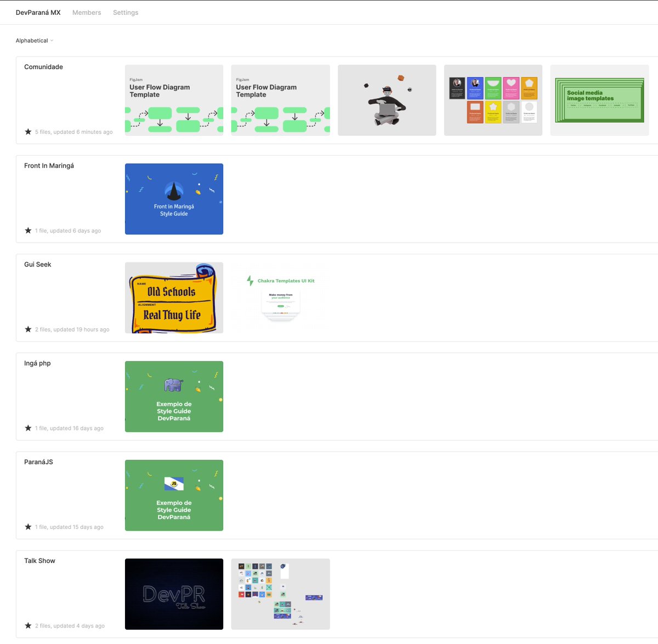Click '2 files, updated 19 hours ago' text
Image resolution: width=658 pixels, height=644 pixels.
point(72,329)
